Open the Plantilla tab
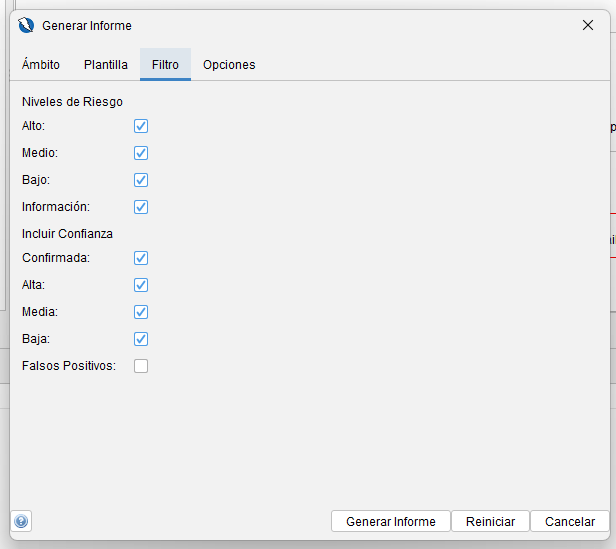Image resolution: width=616 pixels, height=549 pixels. 106,65
